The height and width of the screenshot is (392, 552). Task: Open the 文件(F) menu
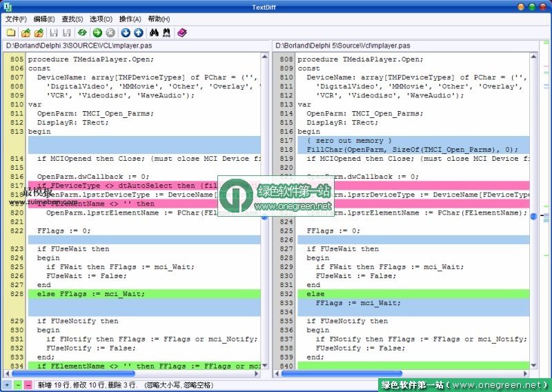pyautogui.click(x=16, y=19)
